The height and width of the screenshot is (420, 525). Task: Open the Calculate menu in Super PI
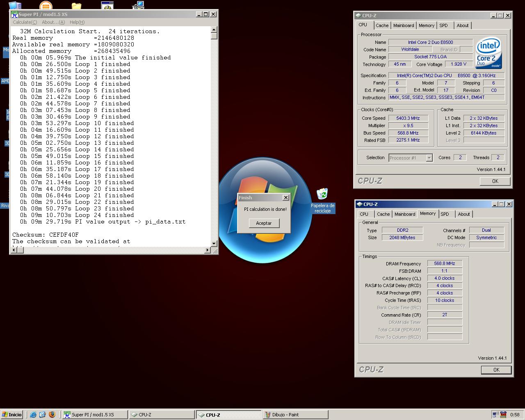click(25, 22)
